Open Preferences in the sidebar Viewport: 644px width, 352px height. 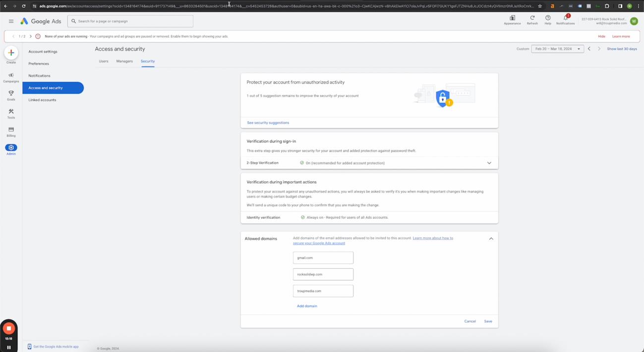(39, 63)
